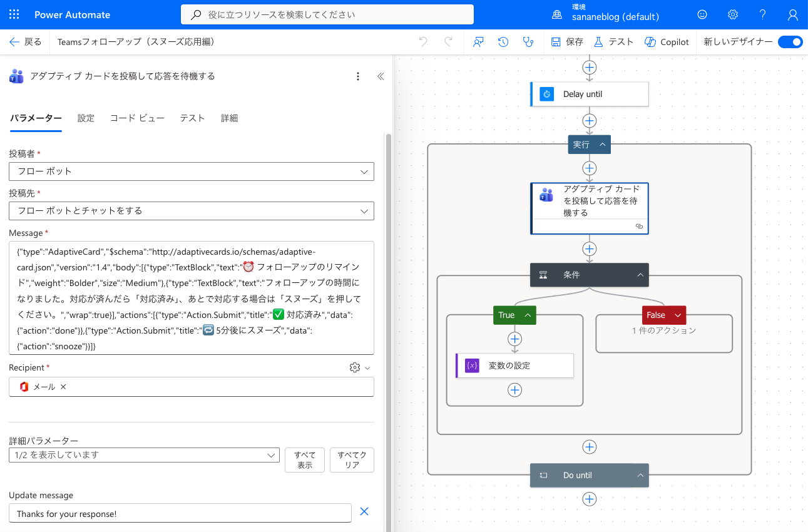Viewport: 808px width, 532px height.
Task: Collapse the 条件 condition block
Action: tap(640, 275)
